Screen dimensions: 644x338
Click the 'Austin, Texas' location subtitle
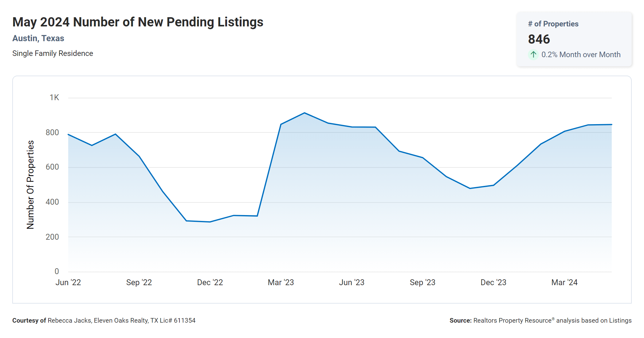point(38,38)
